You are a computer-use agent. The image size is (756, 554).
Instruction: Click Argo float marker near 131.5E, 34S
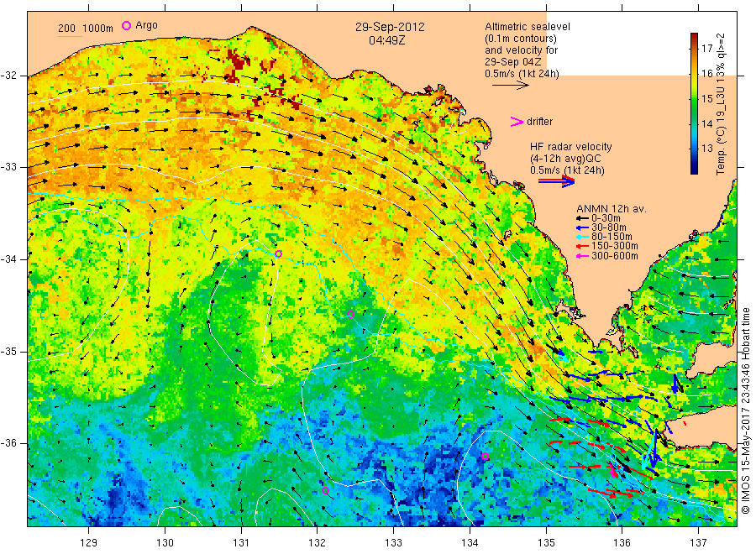[x=278, y=253]
